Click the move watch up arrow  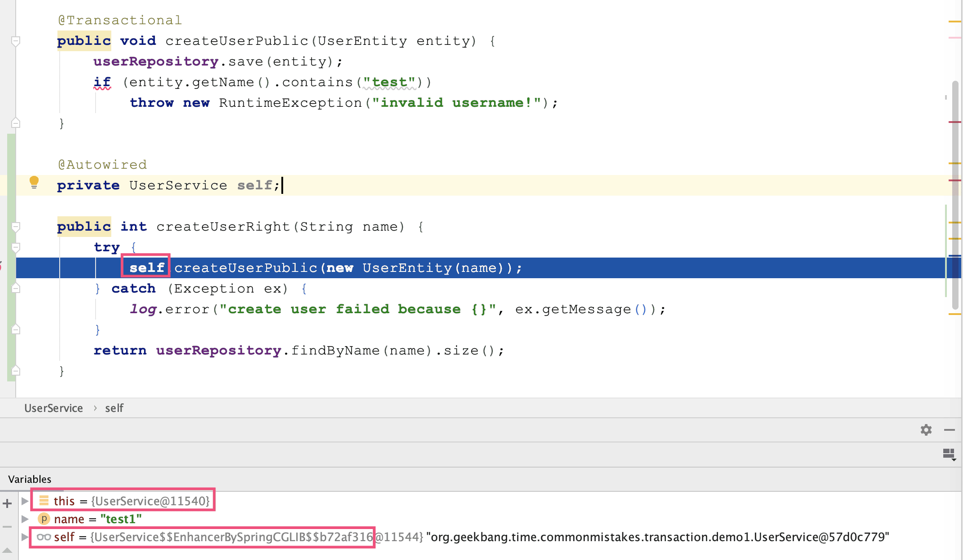pos(7,550)
